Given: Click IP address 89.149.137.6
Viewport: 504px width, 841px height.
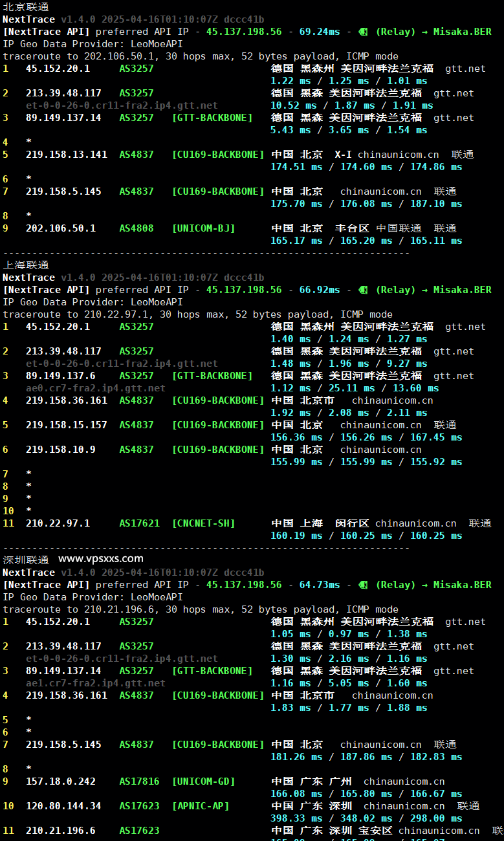Looking at the screenshot, I should (61, 376).
